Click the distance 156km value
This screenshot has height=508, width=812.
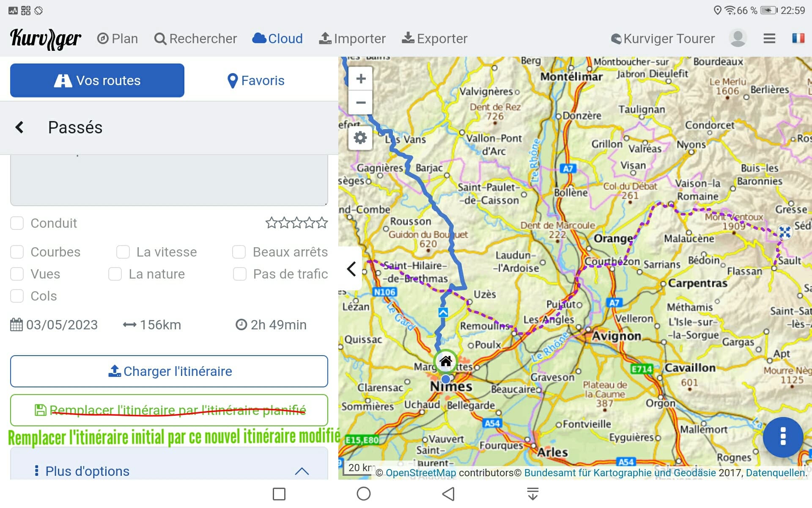(x=160, y=325)
